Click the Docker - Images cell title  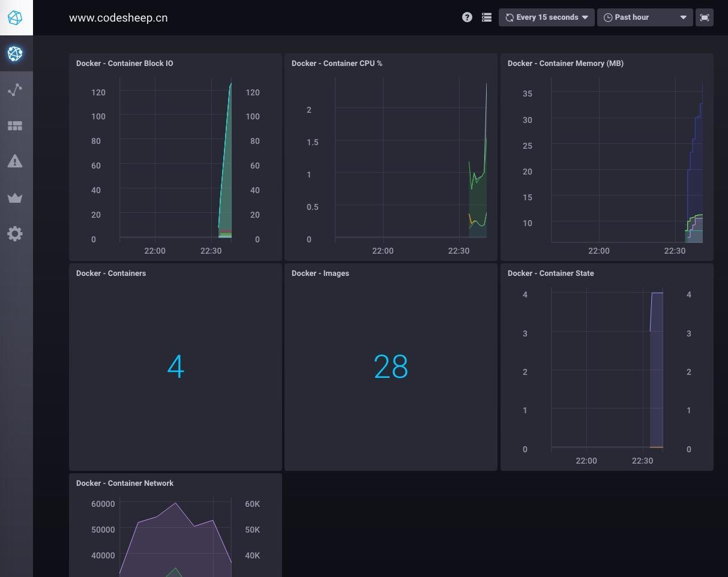320,273
